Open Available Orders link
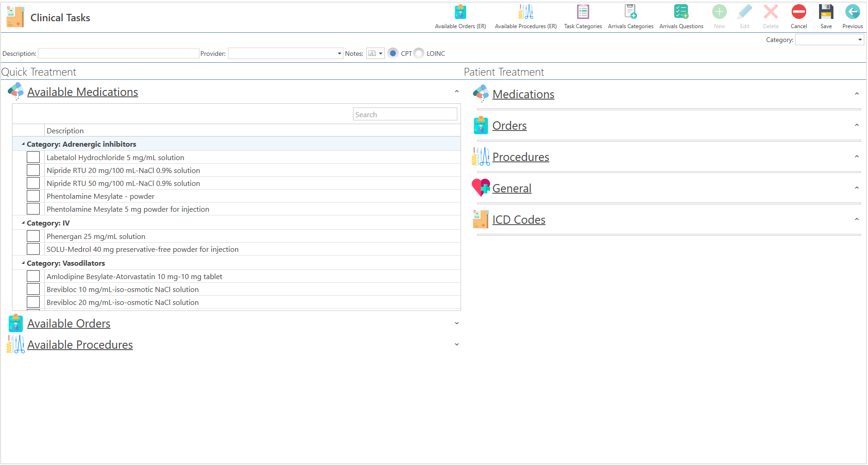This screenshot has height=465, width=868. point(69,323)
